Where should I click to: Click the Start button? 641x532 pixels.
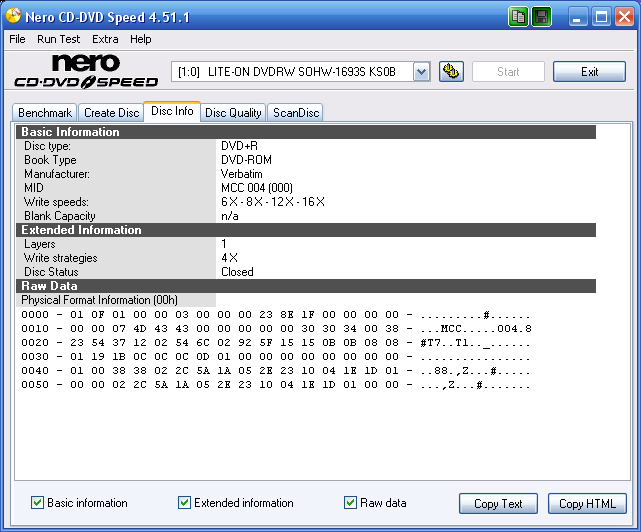click(x=508, y=72)
